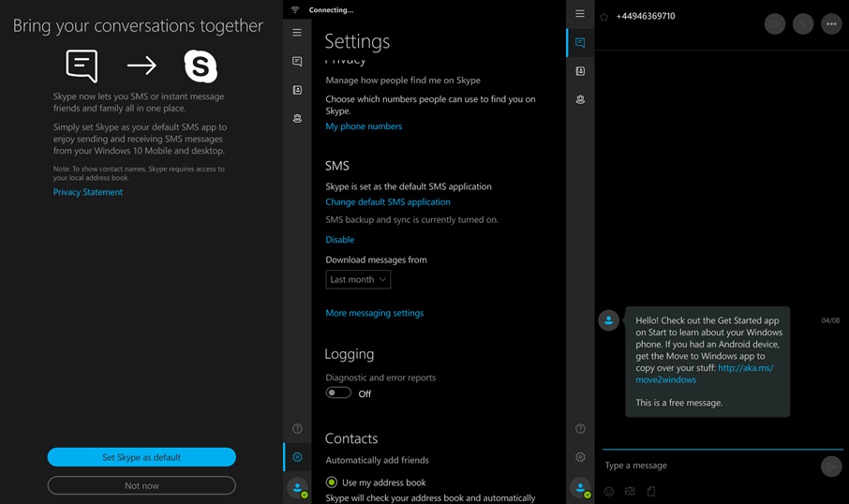Open contacts icon in chat screen sidebar
The width and height of the screenshot is (849, 504).
580,71
